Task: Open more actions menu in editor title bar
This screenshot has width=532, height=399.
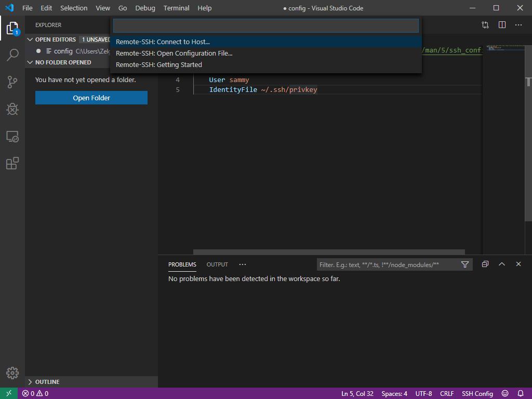Action: pos(518,24)
